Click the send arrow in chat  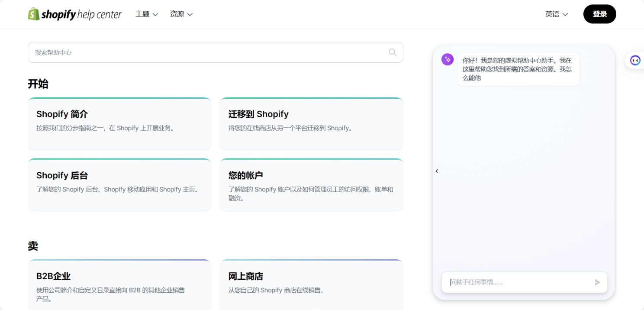(x=597, y=282)
